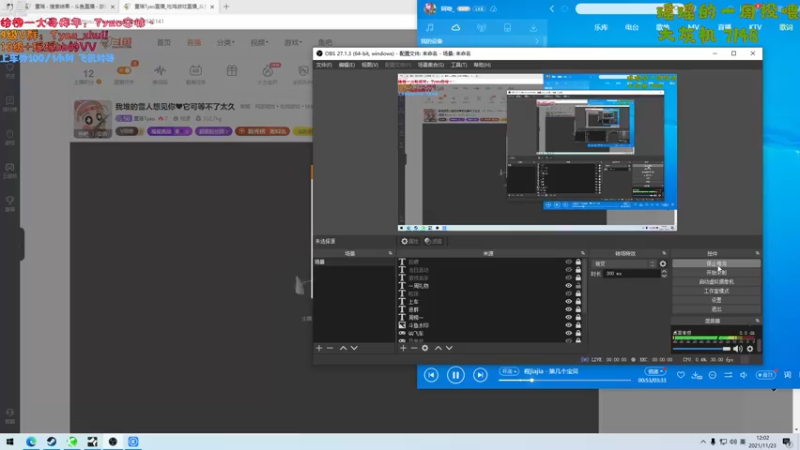Switch to 电台 tab in music player
Image resolution: width=800 pixels, height=450 pixels.
(632, 28)
